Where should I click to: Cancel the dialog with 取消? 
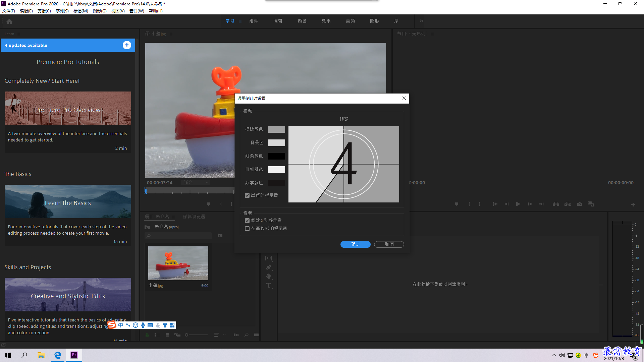389,244
